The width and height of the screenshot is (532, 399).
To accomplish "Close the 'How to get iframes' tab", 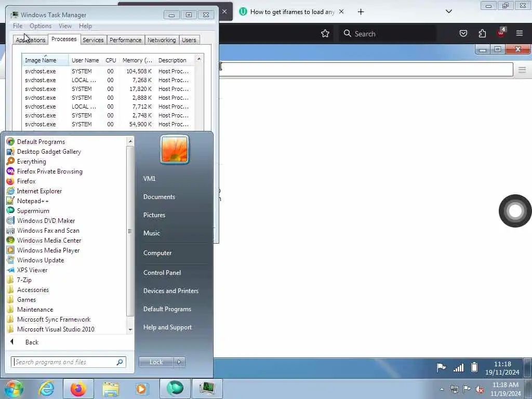I will (341, 11).
